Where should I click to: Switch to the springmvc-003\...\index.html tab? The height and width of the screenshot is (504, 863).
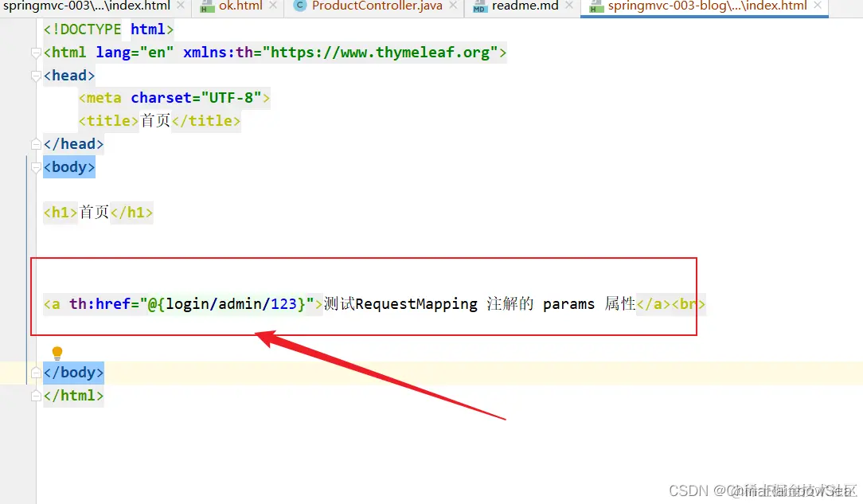[87, 6]
